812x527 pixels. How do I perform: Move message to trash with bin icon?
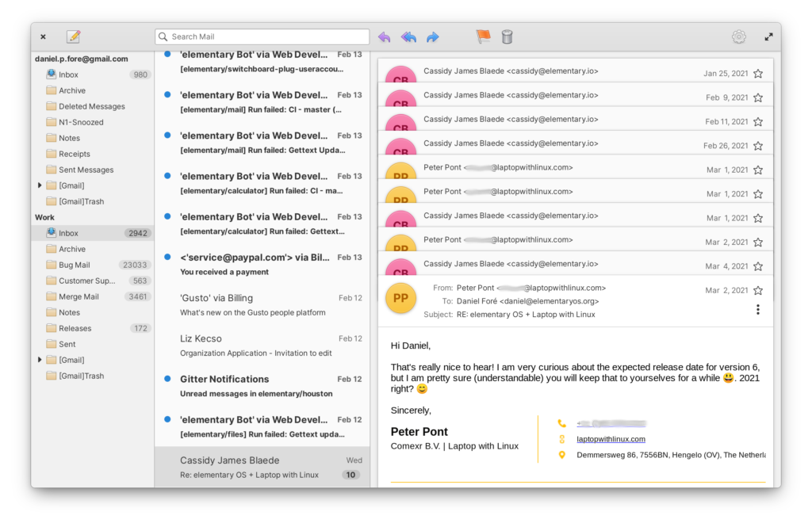pyautogui.click(x=507, y=36)
